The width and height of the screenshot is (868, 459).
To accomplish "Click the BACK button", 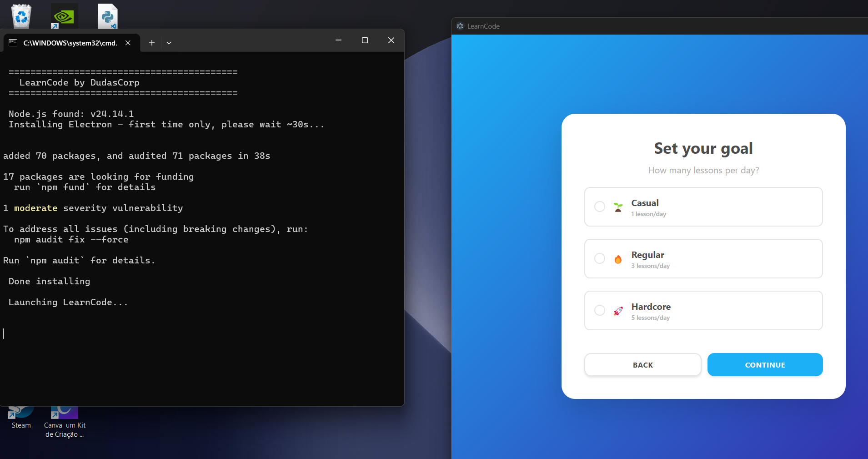I will pos(643,365).
